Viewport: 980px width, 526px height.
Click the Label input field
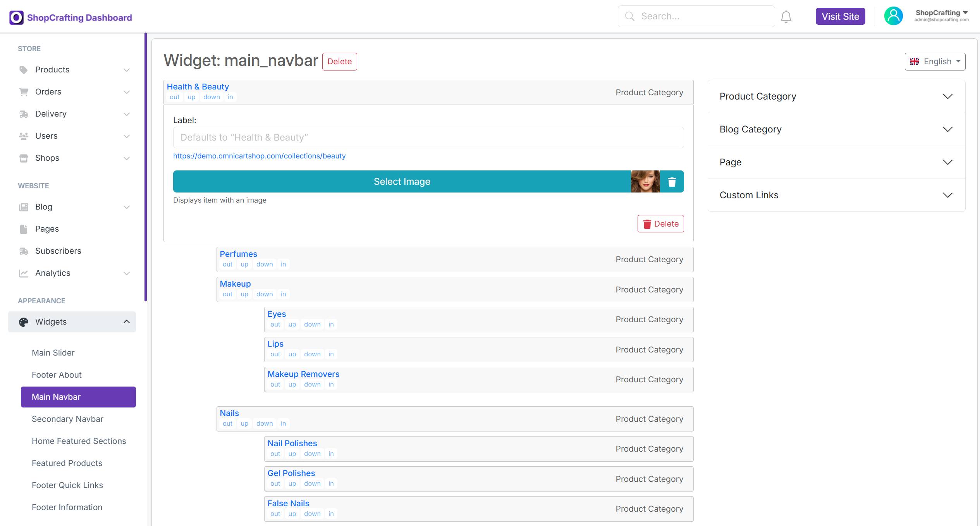(428, 138)
